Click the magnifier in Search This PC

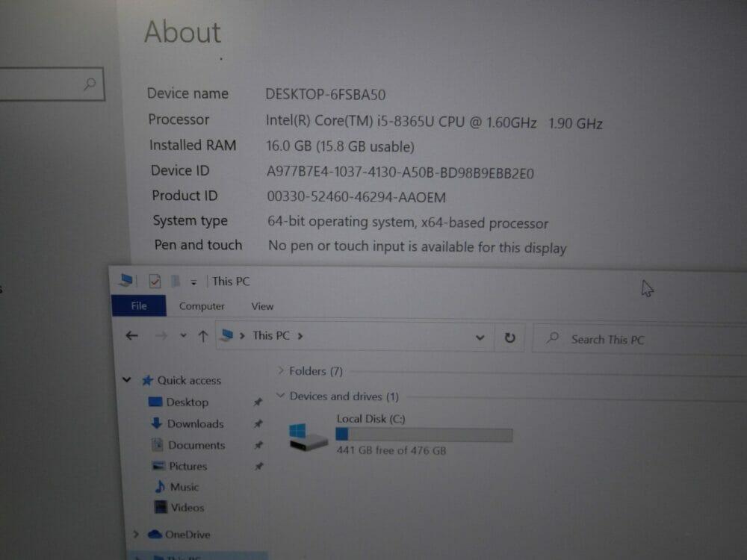tap(552, 338)
